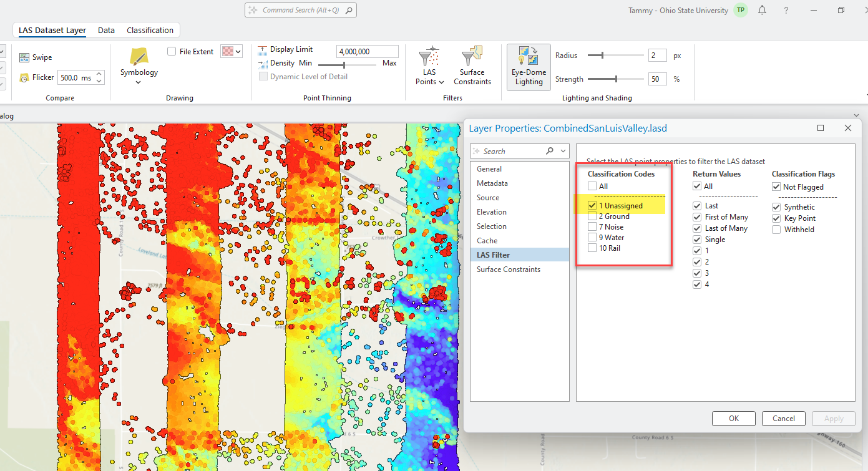Click the Swipe tool icon
Image resolution: width=868 pixels, height=471 pixels.
24,57
